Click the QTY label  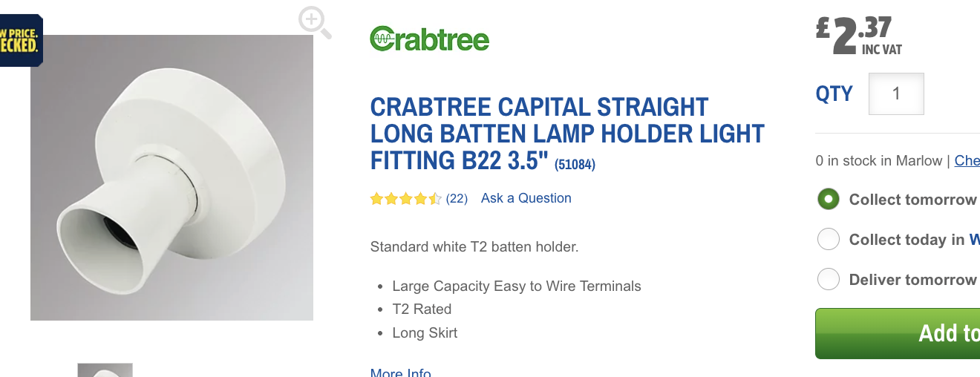point(834,94)
